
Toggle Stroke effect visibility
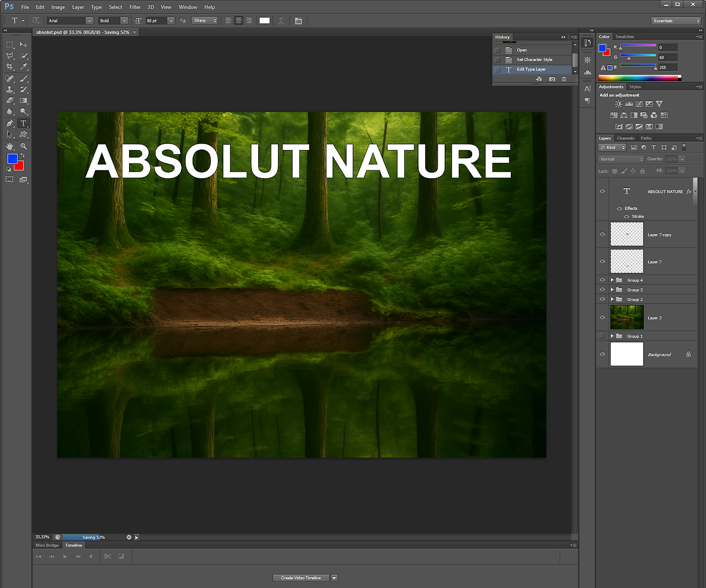(627, 216)
